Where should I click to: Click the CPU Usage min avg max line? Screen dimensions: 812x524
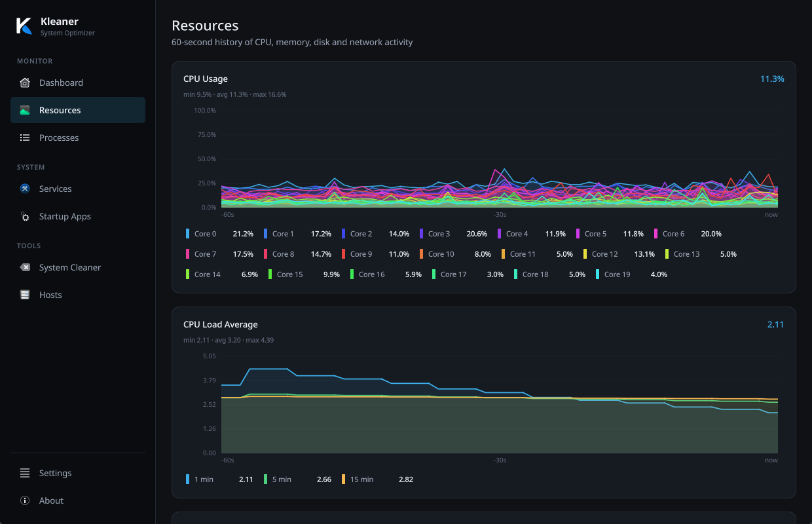point(234,94)
